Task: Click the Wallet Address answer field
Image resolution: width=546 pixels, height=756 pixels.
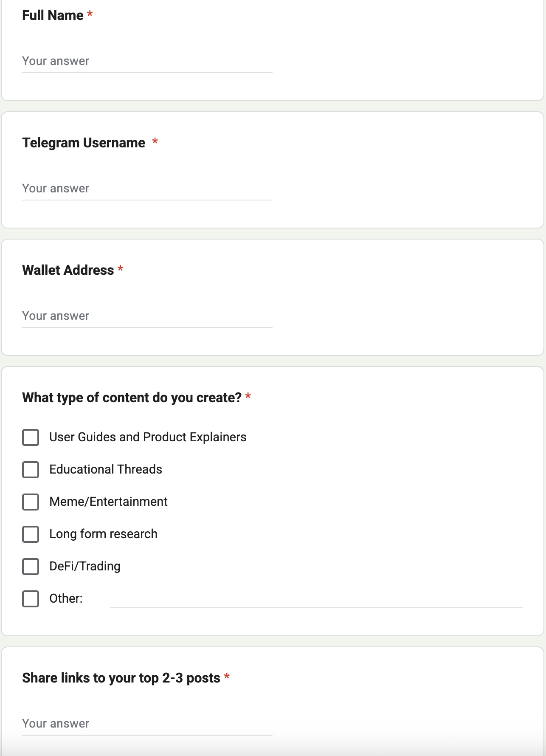Action: click(147, 316)
